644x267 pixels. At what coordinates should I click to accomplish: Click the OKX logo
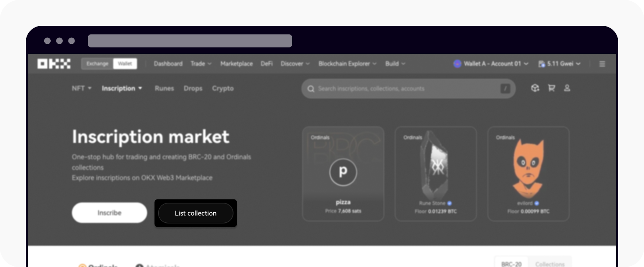(54, 64)
